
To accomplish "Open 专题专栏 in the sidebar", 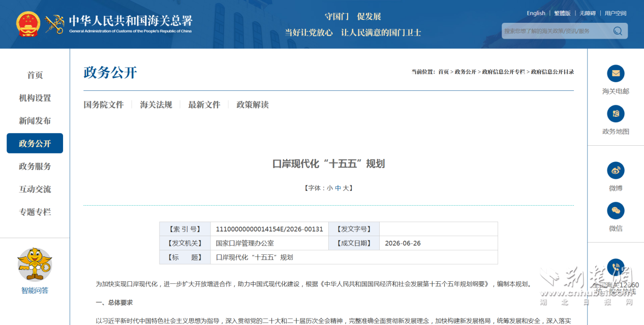I will click(x=35, y=212).
